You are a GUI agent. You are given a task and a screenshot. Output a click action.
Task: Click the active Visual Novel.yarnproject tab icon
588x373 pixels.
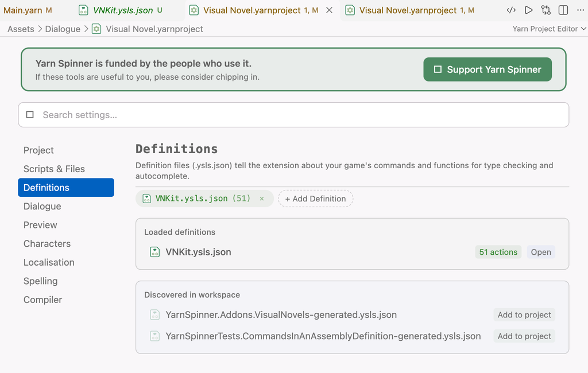pyautogui.click(x=194, y=10)
